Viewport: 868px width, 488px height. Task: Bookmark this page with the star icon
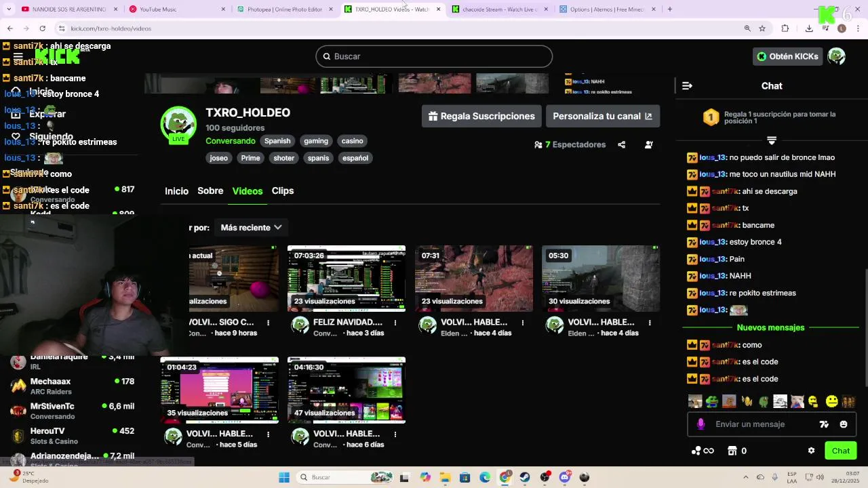[762, 28]
